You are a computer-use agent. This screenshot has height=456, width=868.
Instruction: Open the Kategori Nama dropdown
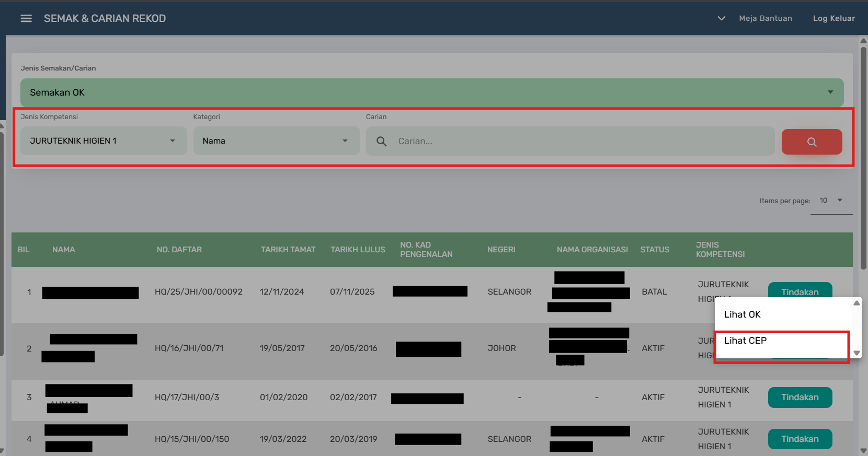[x=277, y=141]
